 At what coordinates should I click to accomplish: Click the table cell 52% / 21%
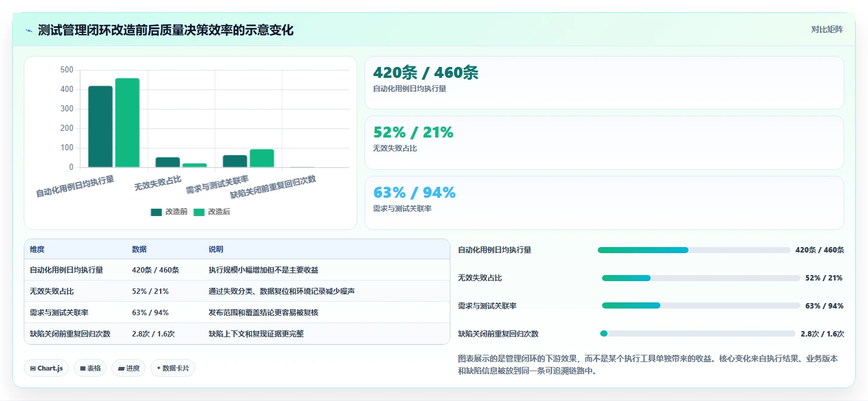pos(150,291)
